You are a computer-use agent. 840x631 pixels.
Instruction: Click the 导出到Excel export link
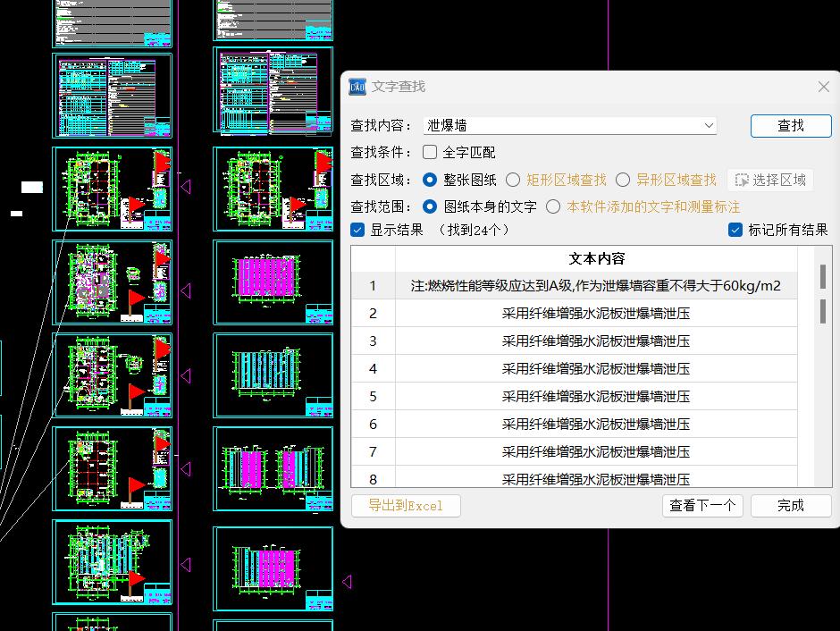point(406,505)
